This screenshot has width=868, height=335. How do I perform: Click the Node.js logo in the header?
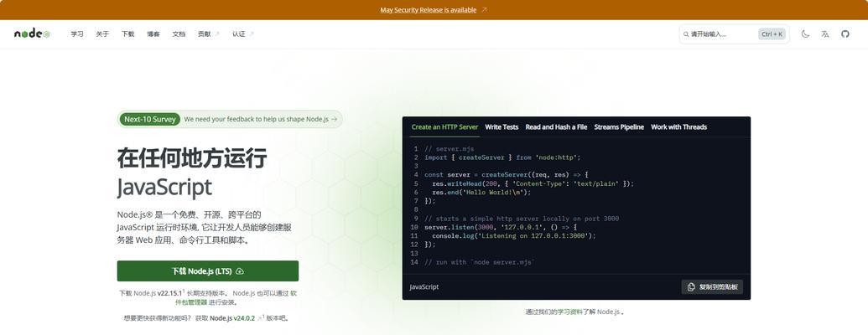point(32,33)
